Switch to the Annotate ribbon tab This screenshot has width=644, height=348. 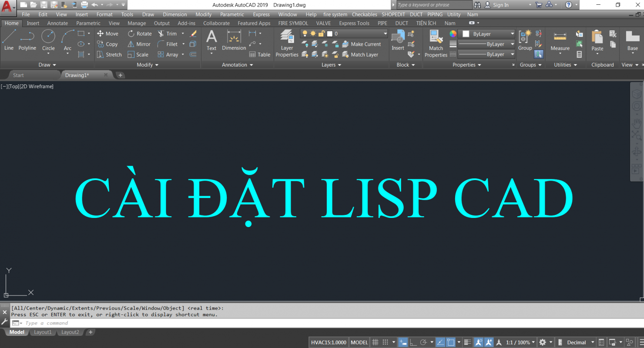click(x=57, y=23)
